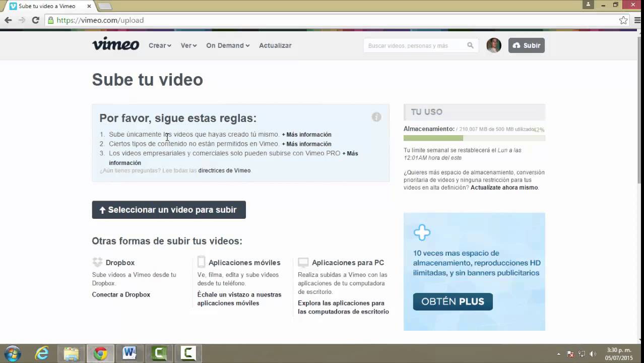Open the first Camtasia taskbar icon
Viewport: 644px width, 363px height.
click(159, 353)
